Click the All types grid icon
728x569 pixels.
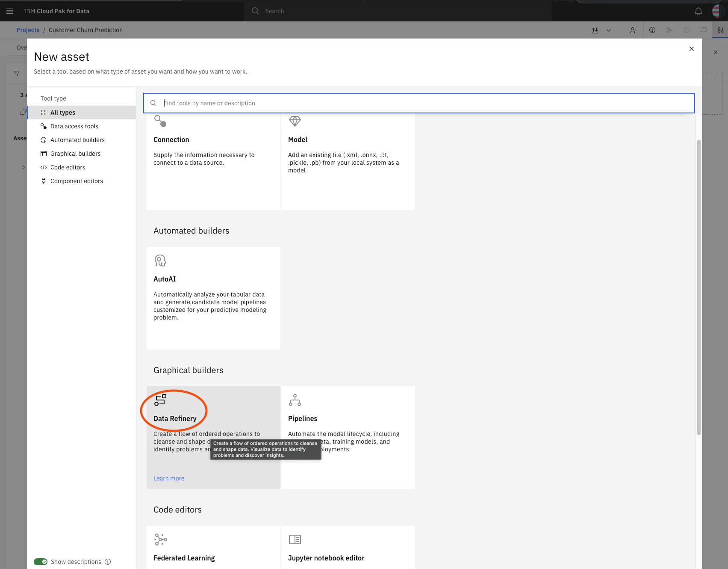coord(44,113)
